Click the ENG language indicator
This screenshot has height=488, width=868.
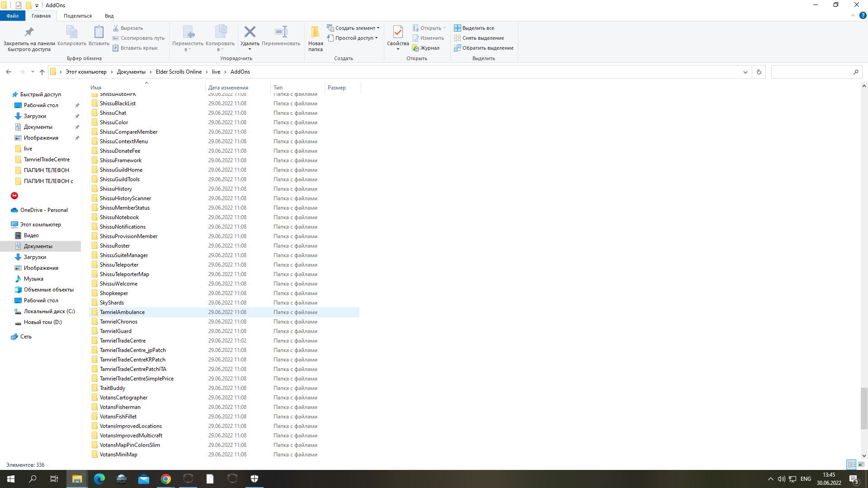pos(806,479)
